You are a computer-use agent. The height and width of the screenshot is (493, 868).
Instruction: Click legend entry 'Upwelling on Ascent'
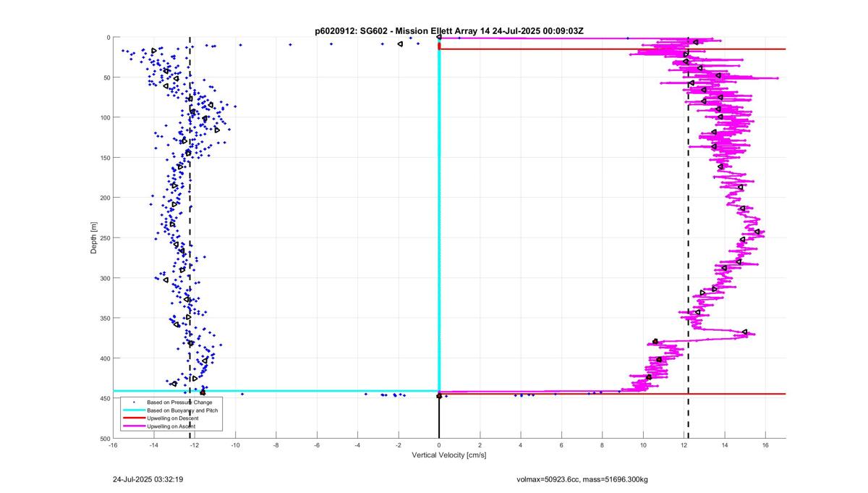[x=172, y=427]
